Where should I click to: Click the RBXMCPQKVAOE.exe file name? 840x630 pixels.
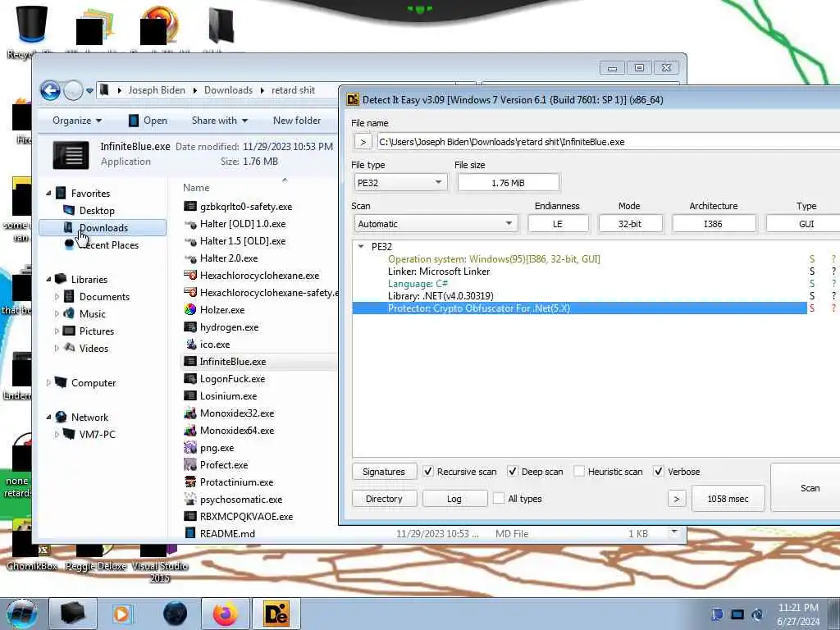click(x=246, y=517)
